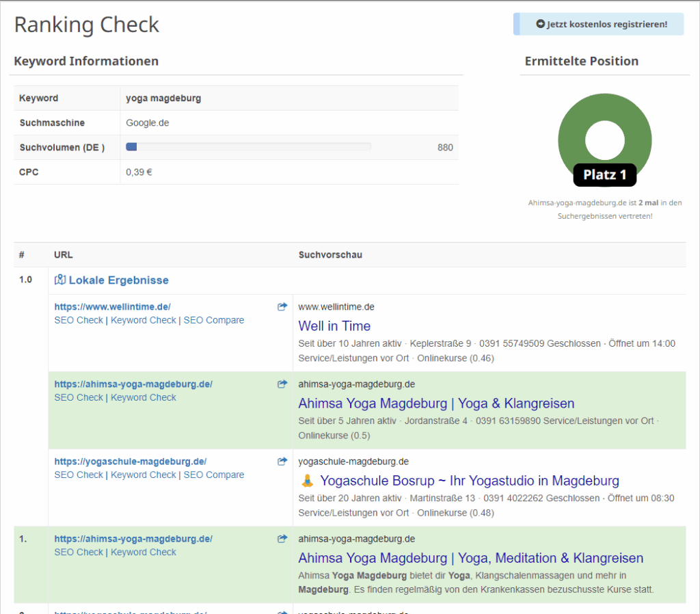
Task: Open the Well in Time preview title
Action: tap(334, 326)
